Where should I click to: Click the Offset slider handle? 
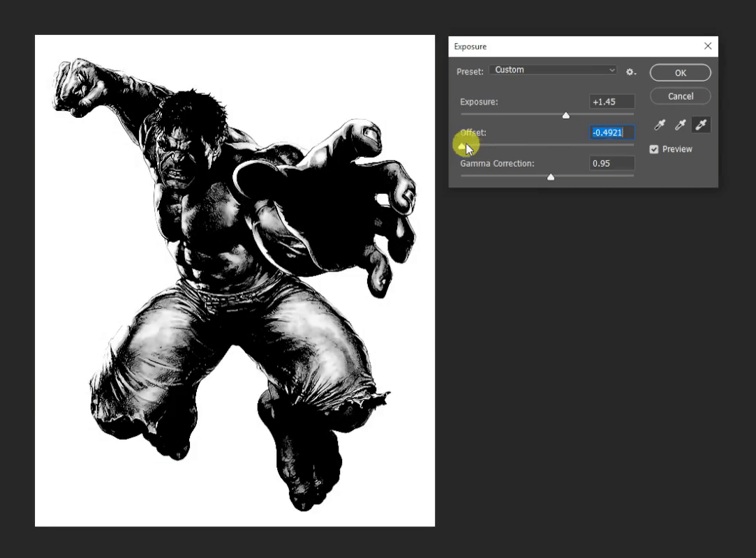pyautogui.click(x=462, y=146)
